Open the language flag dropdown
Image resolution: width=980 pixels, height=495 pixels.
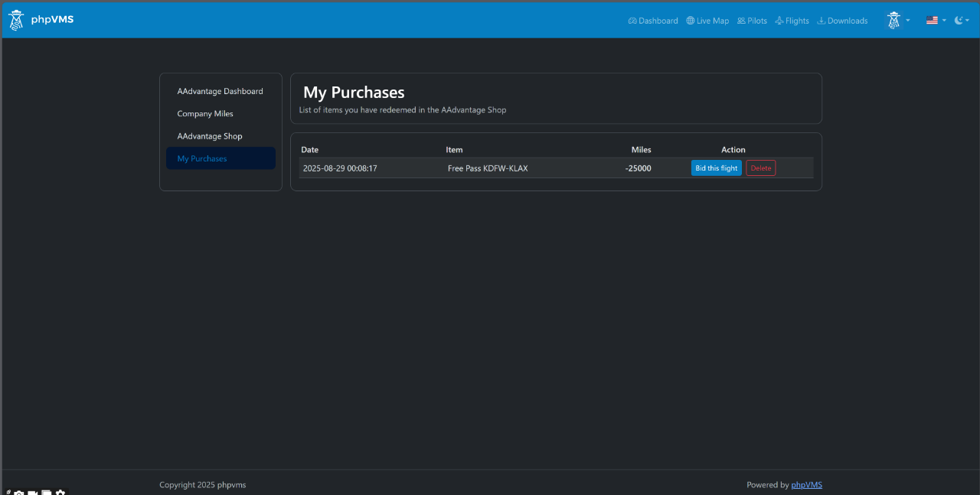(x=936, y=21)
